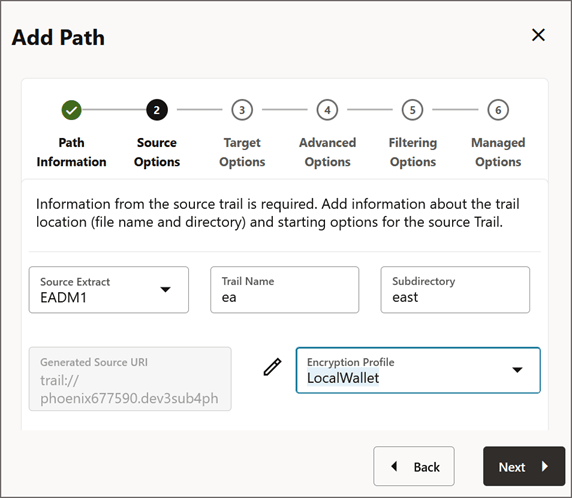This screenshot has width=572, height=498.
Task: Click the Source Extract EADM1 combo box
Action: (109, 290)
